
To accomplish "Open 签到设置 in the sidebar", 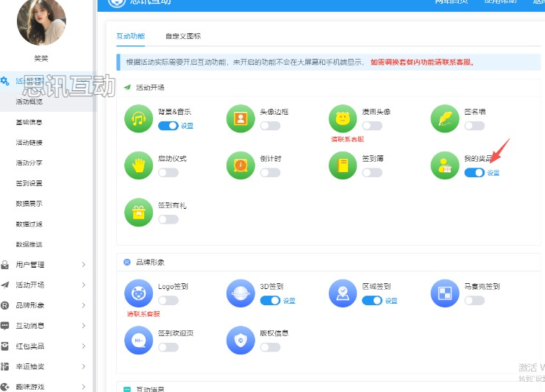I will pyautogui.click(x=29, y=183).
